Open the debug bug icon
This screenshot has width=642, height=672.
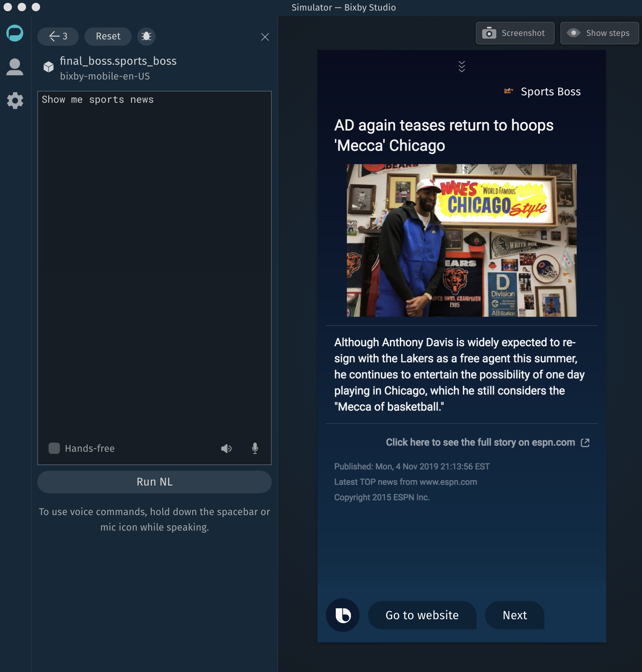[x=146, y=36]
